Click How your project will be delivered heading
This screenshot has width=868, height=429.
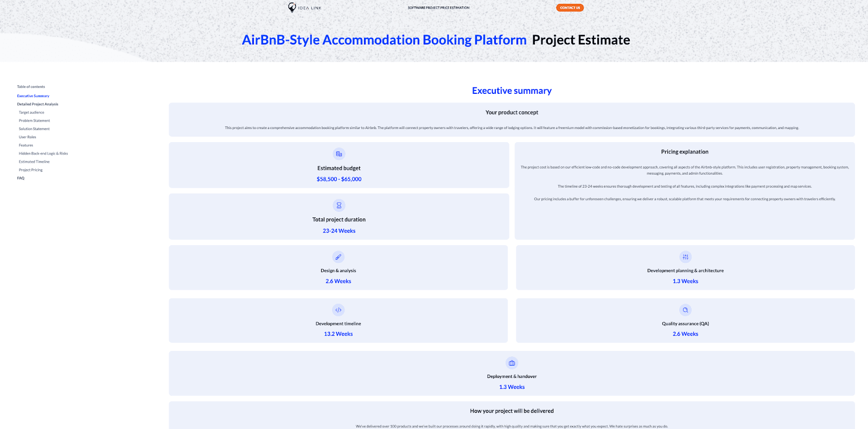(x=512, y=411)
